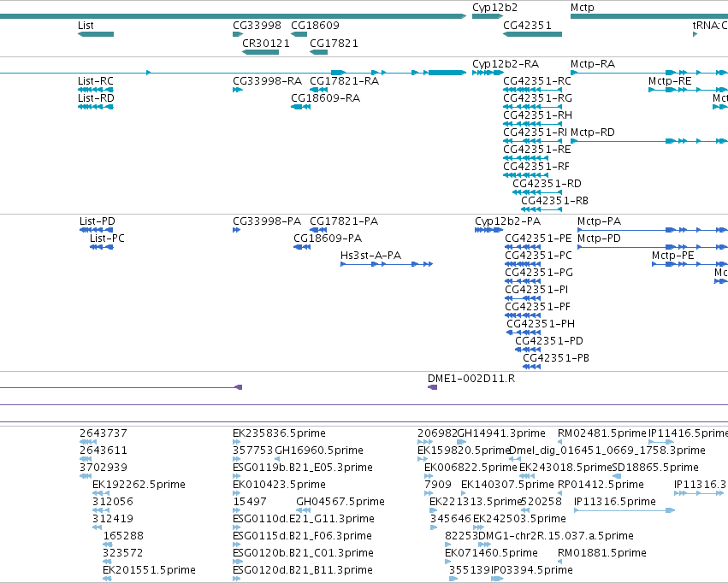The height and width of the screenshot is (583, 728).
Task: Click the List-RD transcript label
Action: click(96, 97)
